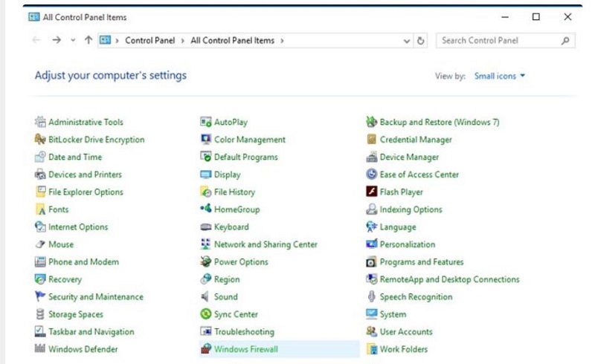Open Default Programs icon

(x=206, y=157)
